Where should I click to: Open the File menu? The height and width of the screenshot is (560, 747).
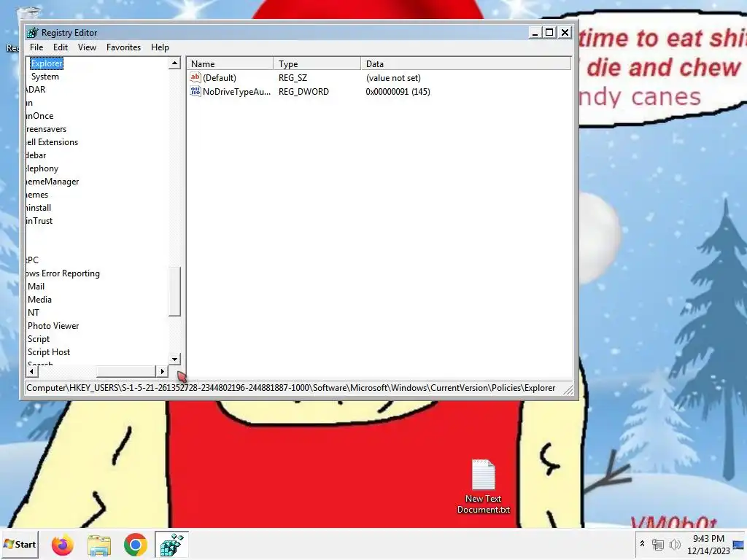36,47
